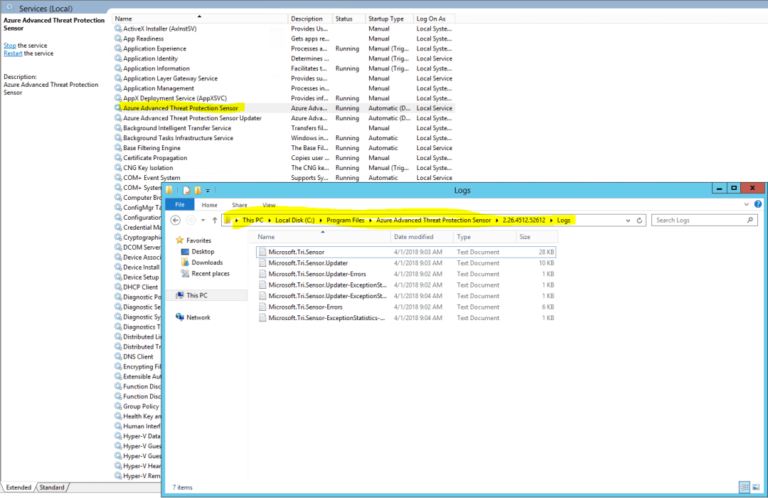Click the Network icon in navigation pane
This screenshot has height=498, width=768.
[x=179, y=317]
